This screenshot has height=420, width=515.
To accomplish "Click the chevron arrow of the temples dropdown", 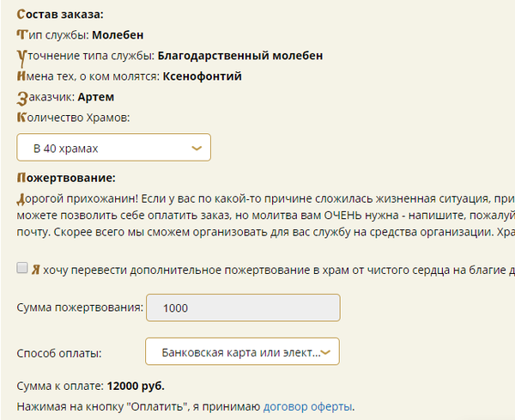I will tap(197, 149).
